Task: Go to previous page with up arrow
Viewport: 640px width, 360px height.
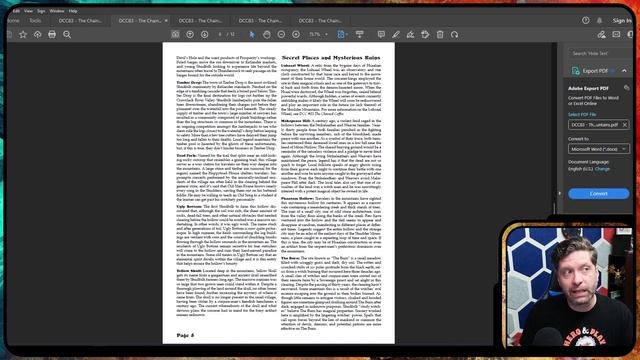Action: pos(190,35)
